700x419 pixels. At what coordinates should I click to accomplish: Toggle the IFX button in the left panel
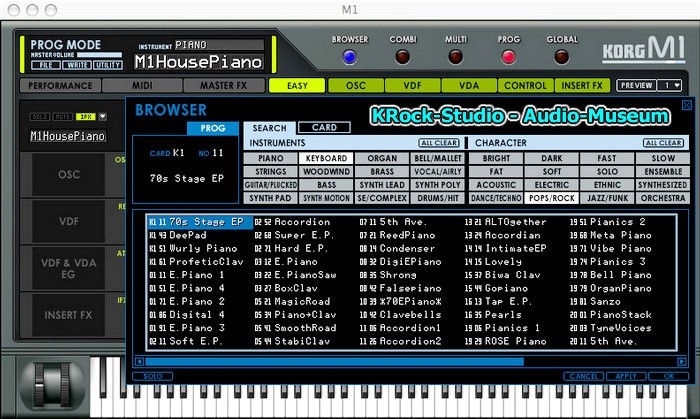(x=86, y=116)
